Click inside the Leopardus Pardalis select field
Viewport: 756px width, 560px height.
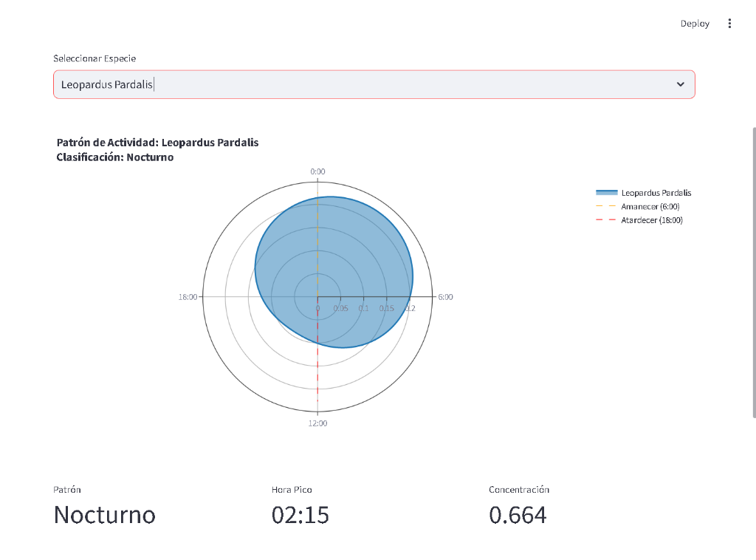pyautogui.click(x=354, y=84)
